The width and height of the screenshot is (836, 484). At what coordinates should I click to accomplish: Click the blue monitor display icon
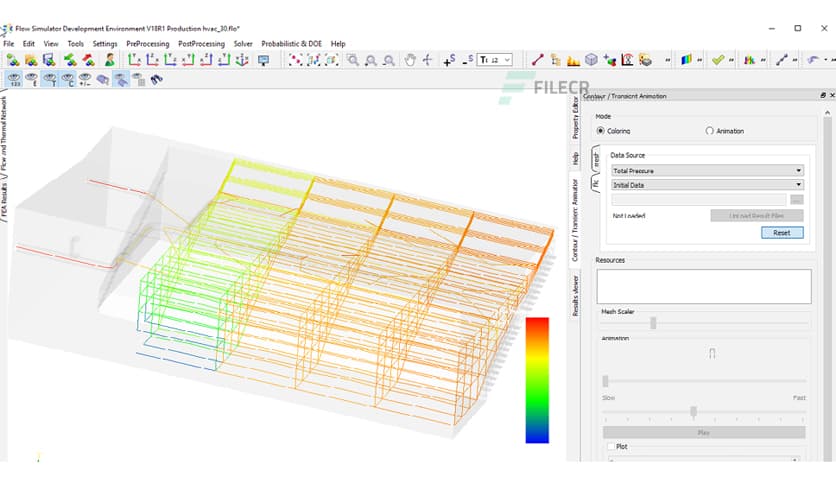point(263,60)
